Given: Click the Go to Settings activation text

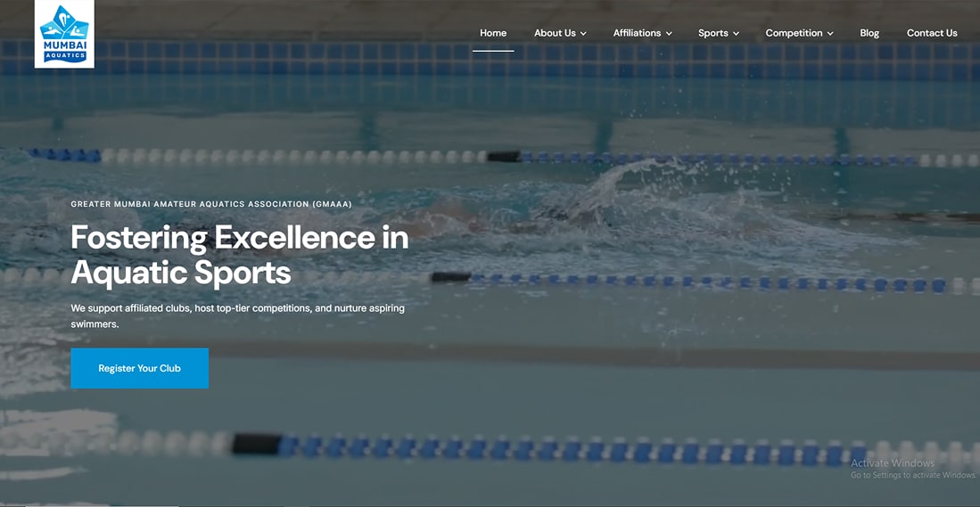Looking at the screenshot, I should (x=913, y=476).
